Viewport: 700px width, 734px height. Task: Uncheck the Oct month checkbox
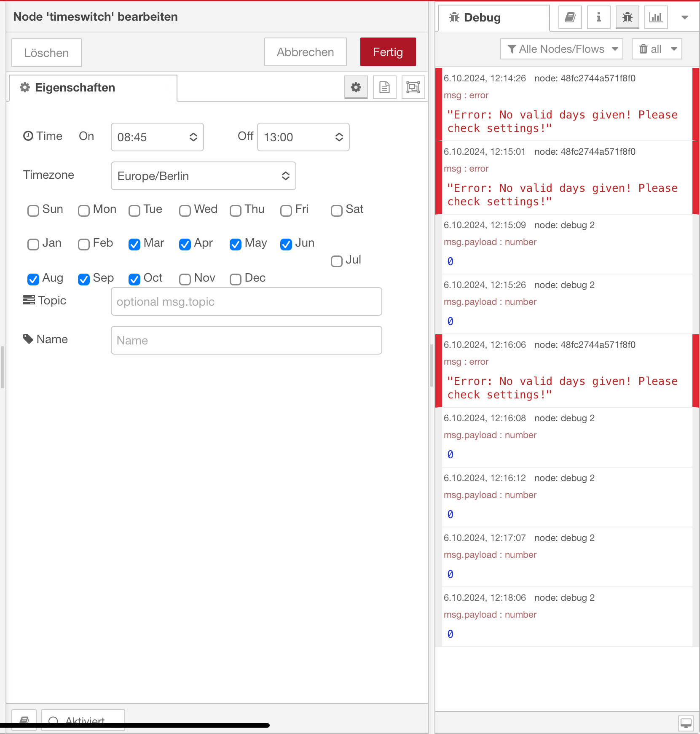tap(134, 279)
